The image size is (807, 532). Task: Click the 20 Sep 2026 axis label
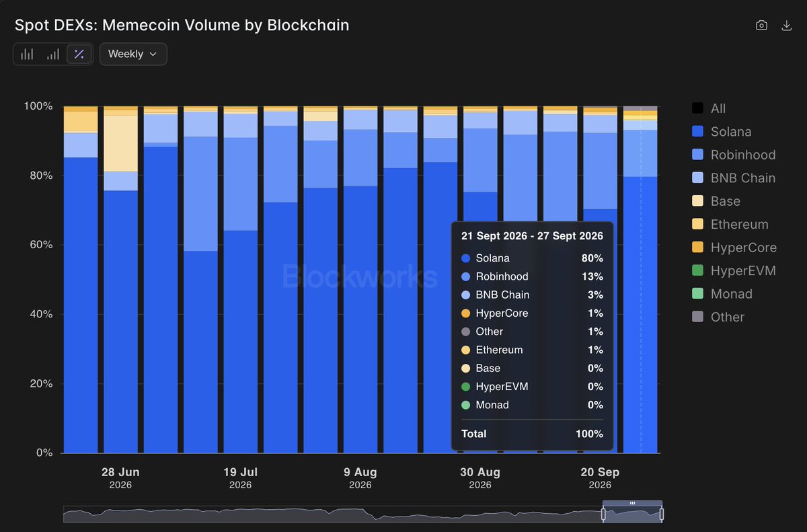600,478
